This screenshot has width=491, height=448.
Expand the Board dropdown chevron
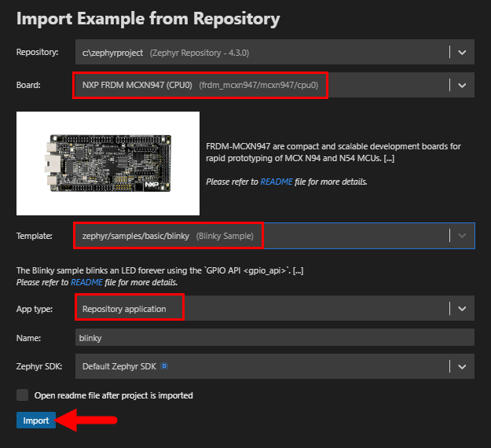[462, 85]
